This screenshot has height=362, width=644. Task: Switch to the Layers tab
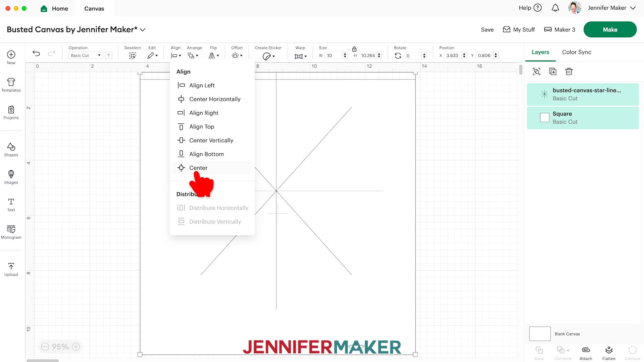(x=540, y=52)
